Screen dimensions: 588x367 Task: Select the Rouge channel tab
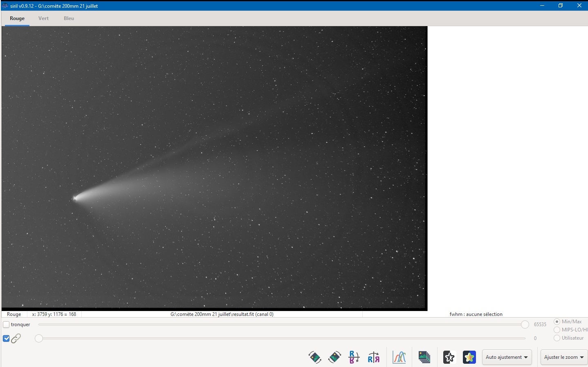click(x=17, y=18)
